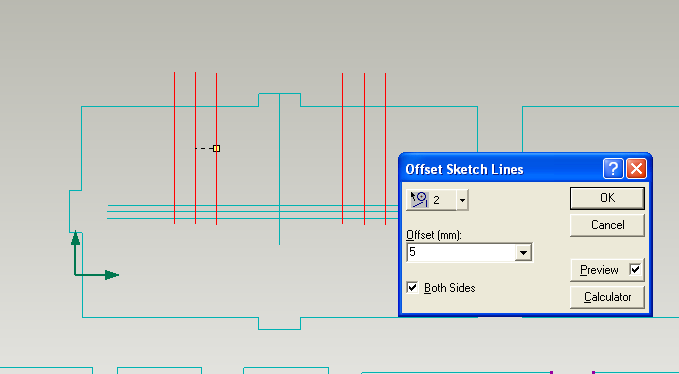
Task: Cancel the Offset Sketch Lines dialog
Action: (607, 225)
